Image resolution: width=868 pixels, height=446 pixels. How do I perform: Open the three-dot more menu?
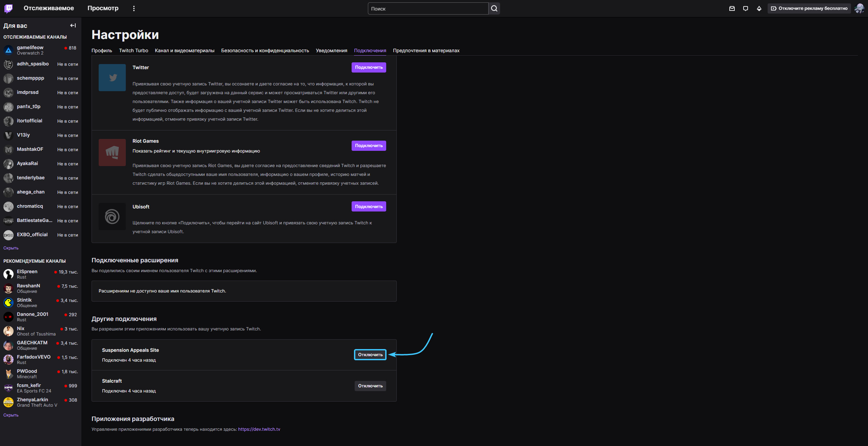tap(134, 8)
